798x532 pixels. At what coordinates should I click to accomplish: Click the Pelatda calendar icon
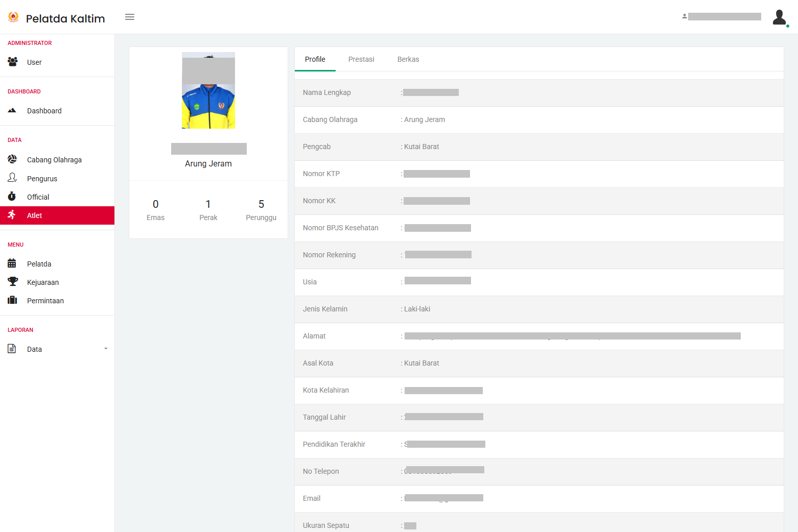pyautogui.click(x=12, y=263)
